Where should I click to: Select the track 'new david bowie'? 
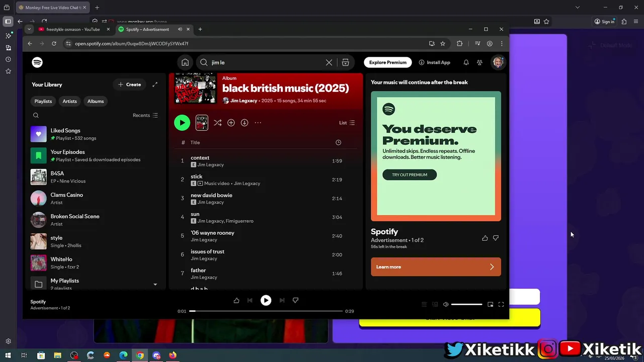pyautogui.click(x=266, y=199)
